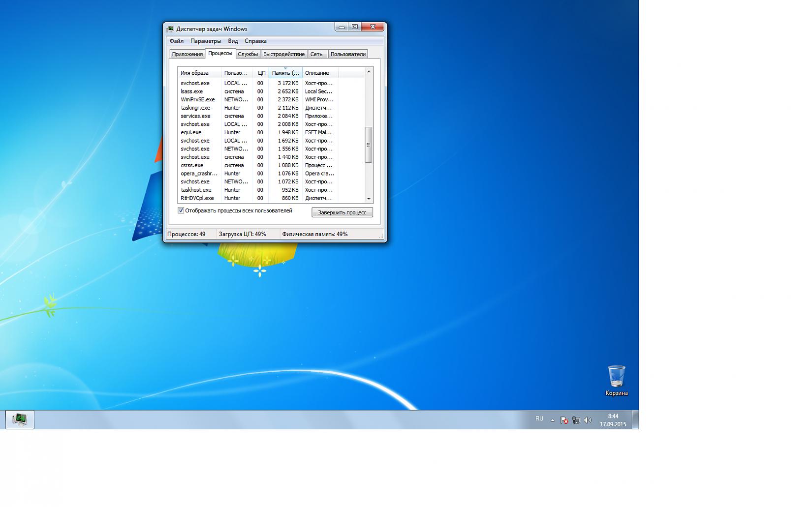
Task: Sort processes by the Память column header
Action: [285, 73]
